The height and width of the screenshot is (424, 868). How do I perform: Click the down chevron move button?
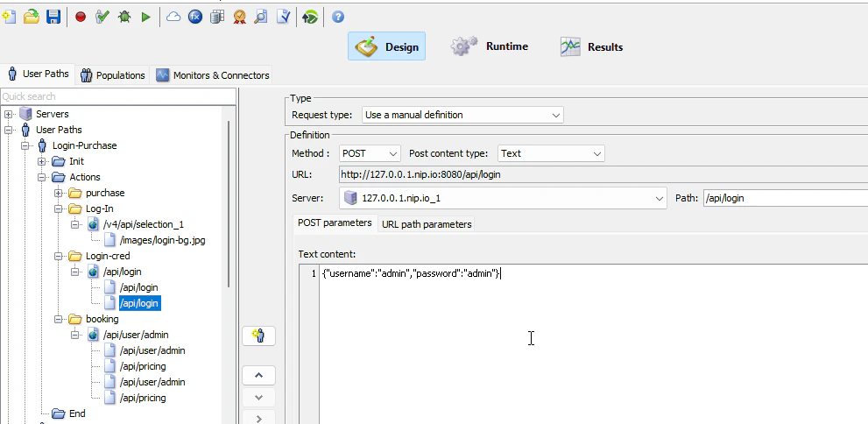pyautogui.click(x=258, y=398)
